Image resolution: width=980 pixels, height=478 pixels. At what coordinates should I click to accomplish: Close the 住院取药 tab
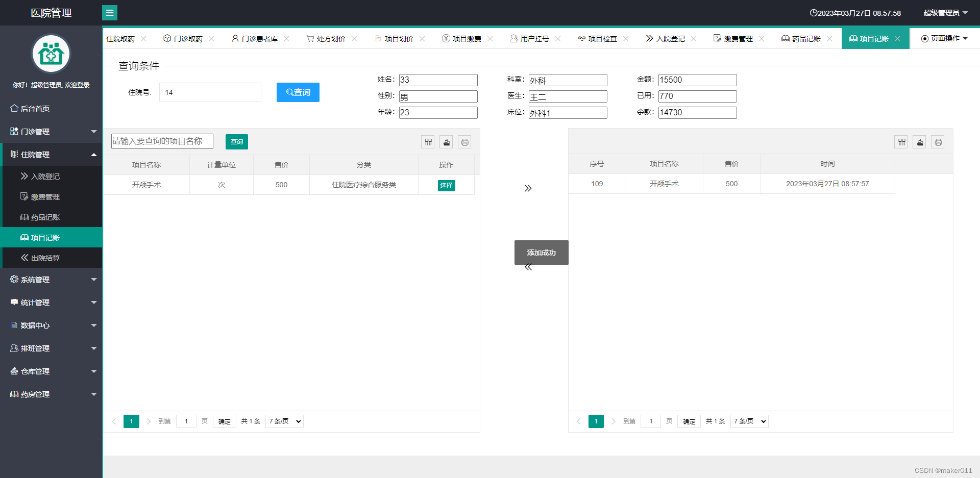143,39
